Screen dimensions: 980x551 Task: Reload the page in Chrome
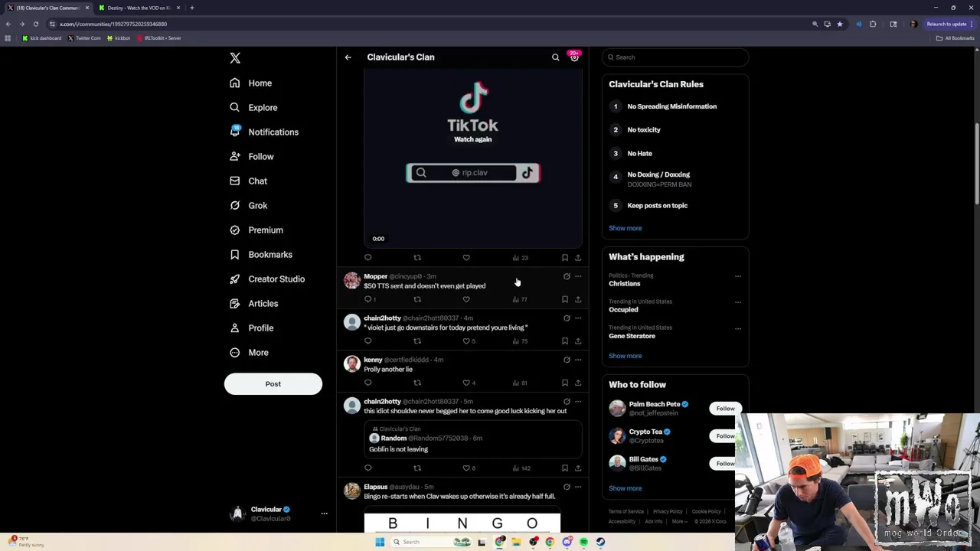point(35,24)
